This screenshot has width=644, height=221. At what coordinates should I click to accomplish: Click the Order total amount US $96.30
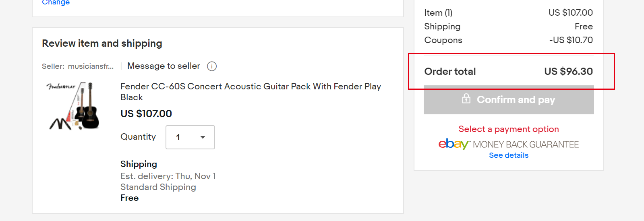[568, 72]
